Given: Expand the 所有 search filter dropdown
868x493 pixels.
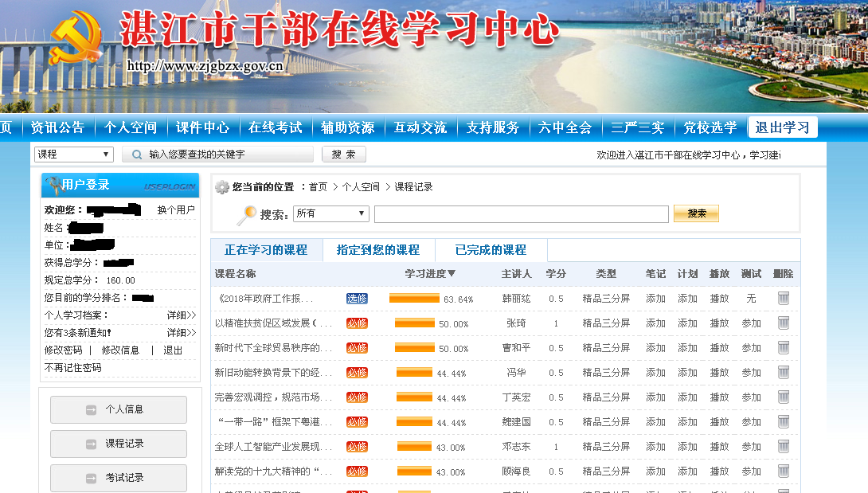Looking at the screenshot, I should [x=330, y=213].
